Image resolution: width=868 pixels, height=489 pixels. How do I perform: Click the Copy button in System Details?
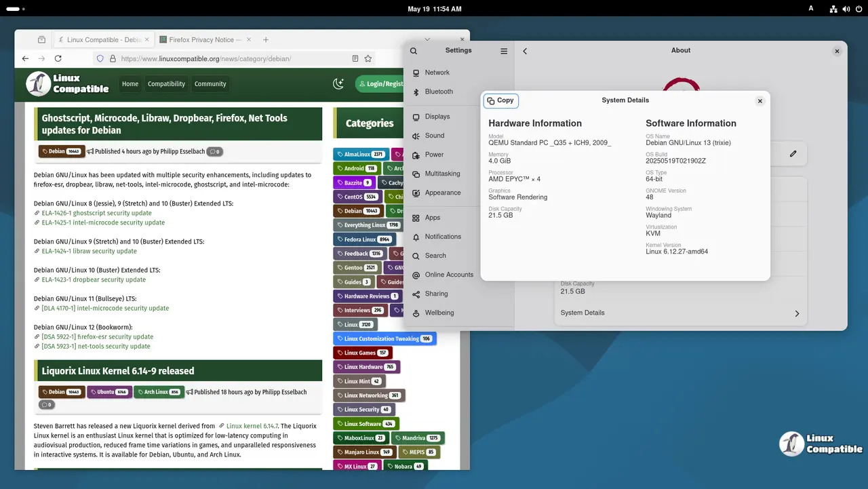coord(500,100)
